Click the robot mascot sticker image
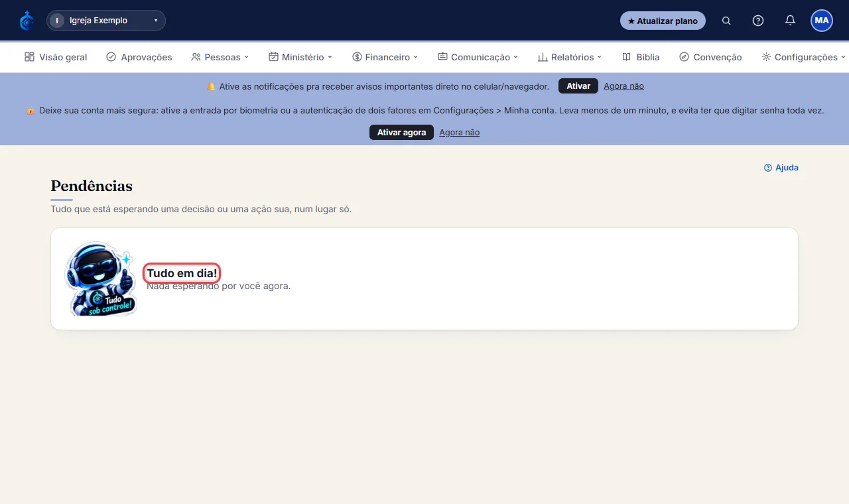This screenshot has width=849, height=504. [x=100, y=279]
